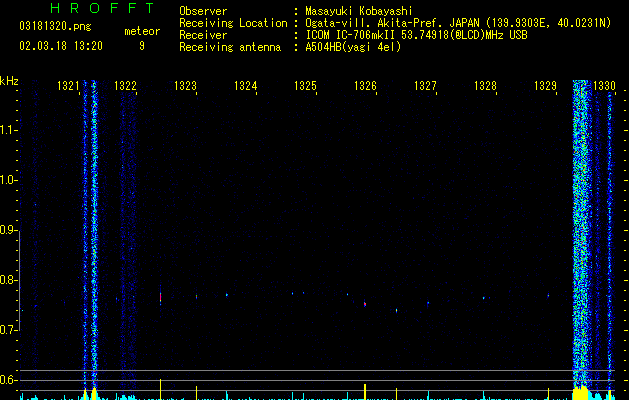Click the meteor count value 9
The height and width of the screenshot is (400, 629).
click(x=142, y=46)
